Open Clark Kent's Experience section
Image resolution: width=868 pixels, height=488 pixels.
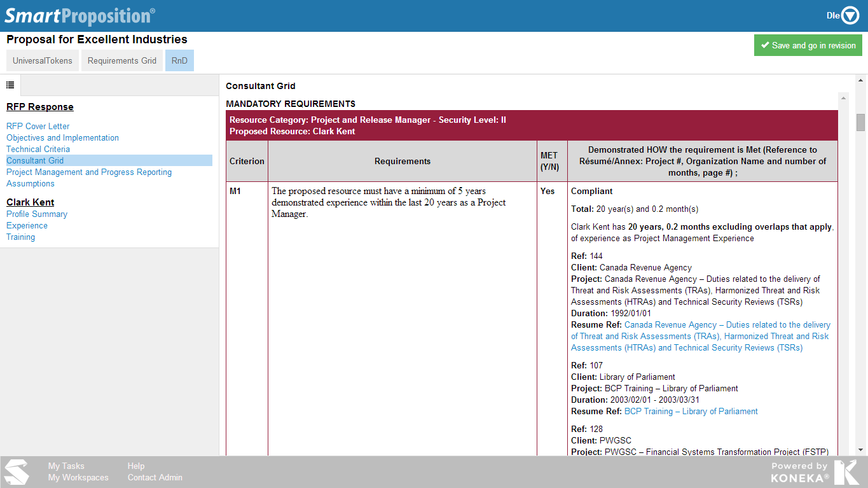27,226
